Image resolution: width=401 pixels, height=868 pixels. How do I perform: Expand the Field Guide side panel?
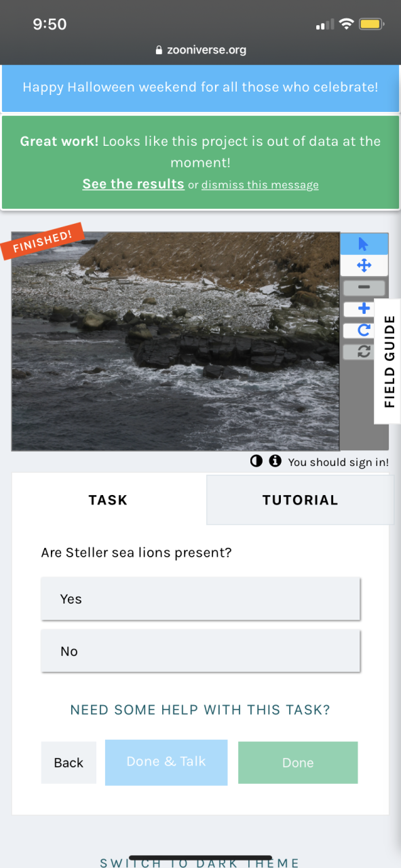pyautogui.click(x=389, y=361)
